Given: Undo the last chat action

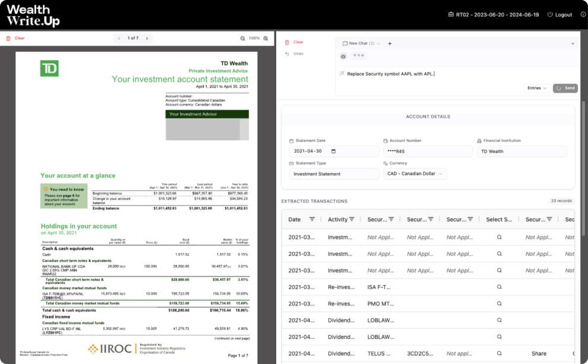Looking at the screenshot, I should [294, 53].
